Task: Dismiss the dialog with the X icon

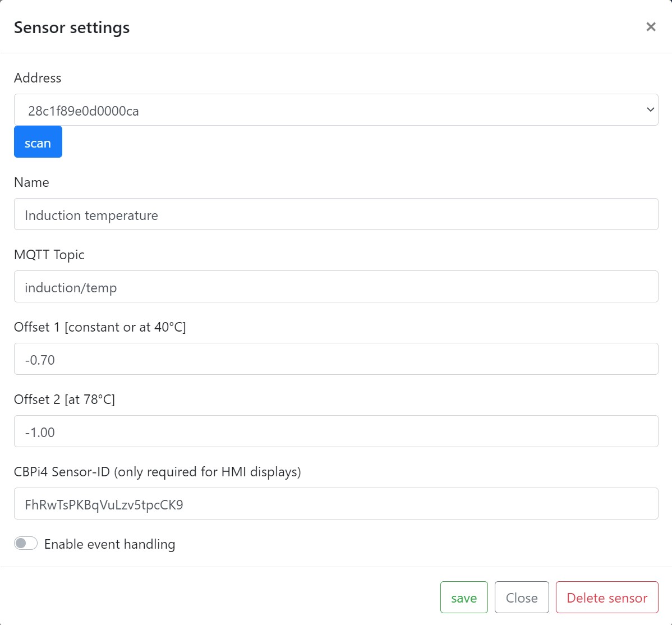Action: point(651,27)
